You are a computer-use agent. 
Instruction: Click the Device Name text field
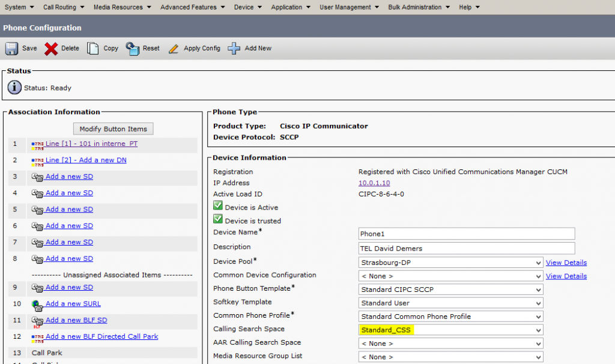coord(466,234)
